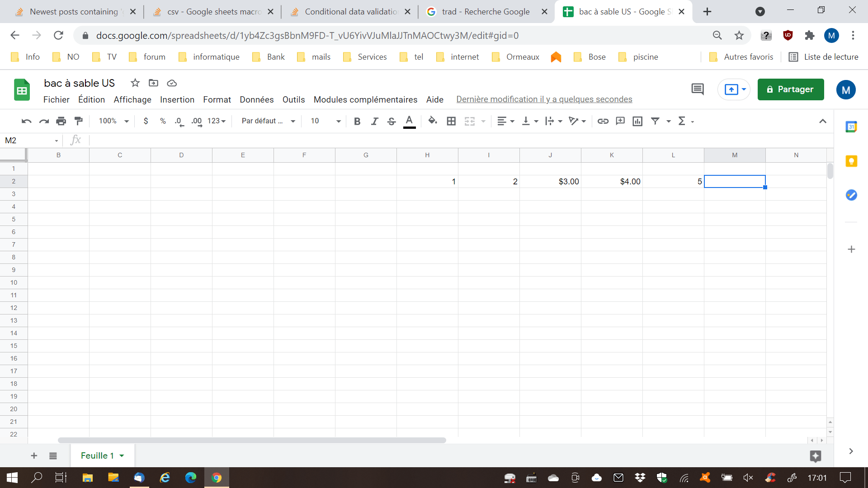Screen dimensions: 868x488
Task: Expand the Feuille 1 sheet tab menu
Action: tap(122, 456)
